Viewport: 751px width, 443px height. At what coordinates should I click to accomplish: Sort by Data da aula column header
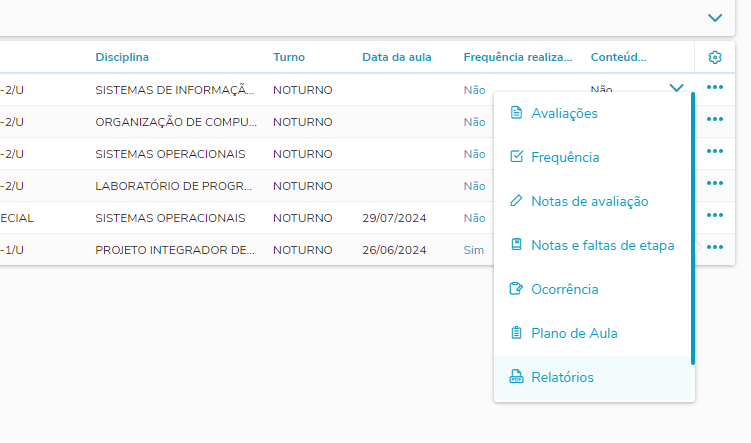pos(397,57)
